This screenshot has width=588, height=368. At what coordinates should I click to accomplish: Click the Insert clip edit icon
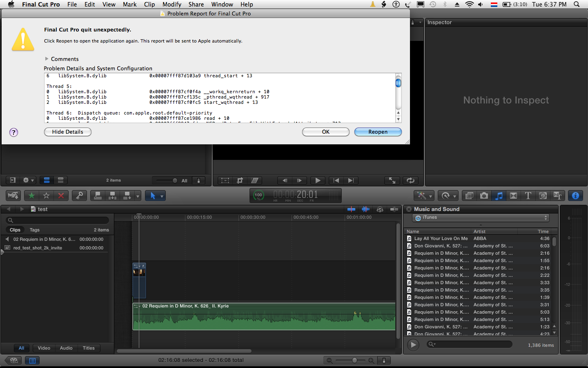[112, 196]
